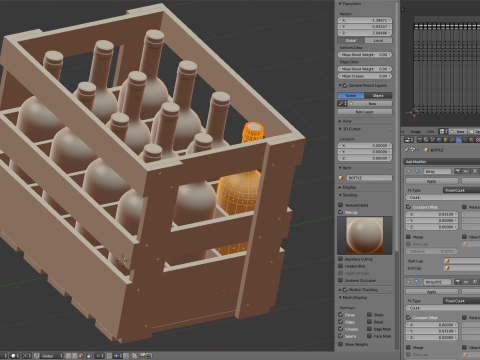Adjust the Mean Crease slider
The height and width of the screenshot is (360, 480).
click(365, 76)
